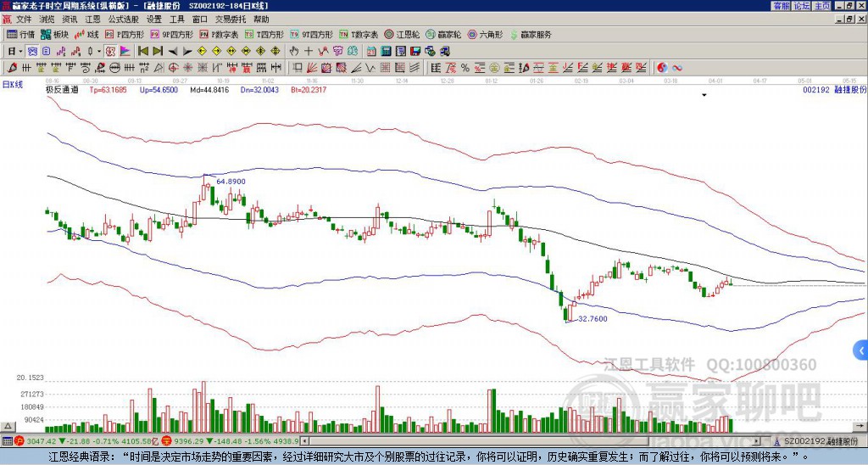Open the 工具 menu

177,20
